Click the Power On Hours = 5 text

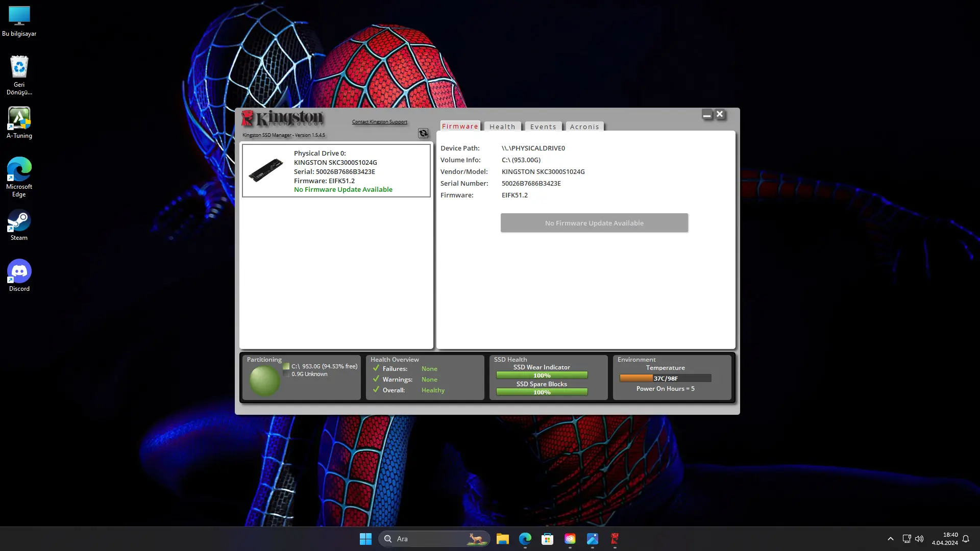click(x=665, y=389)
